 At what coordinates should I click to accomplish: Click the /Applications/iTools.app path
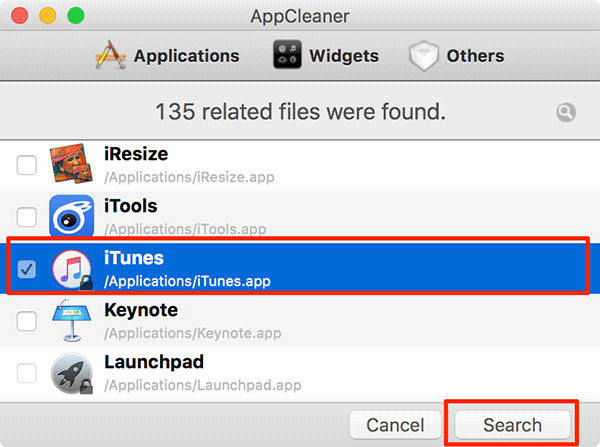pyautogui.click(x=186, y=229)
